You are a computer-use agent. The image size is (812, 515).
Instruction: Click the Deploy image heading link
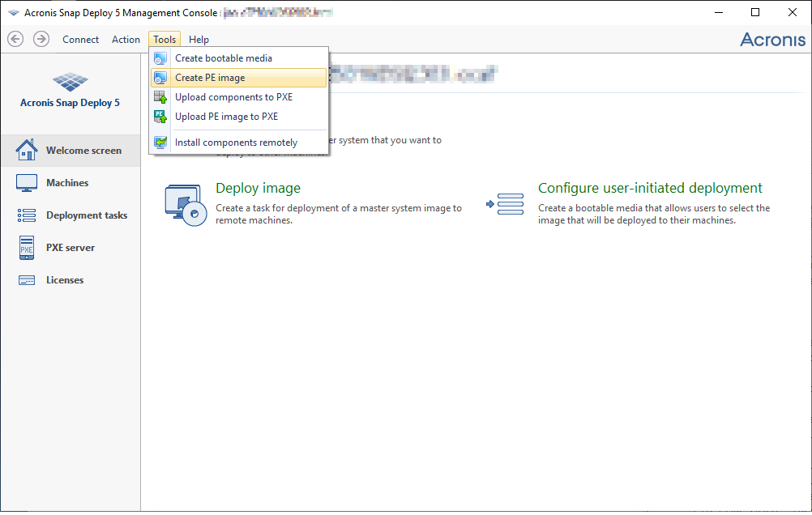258,188
